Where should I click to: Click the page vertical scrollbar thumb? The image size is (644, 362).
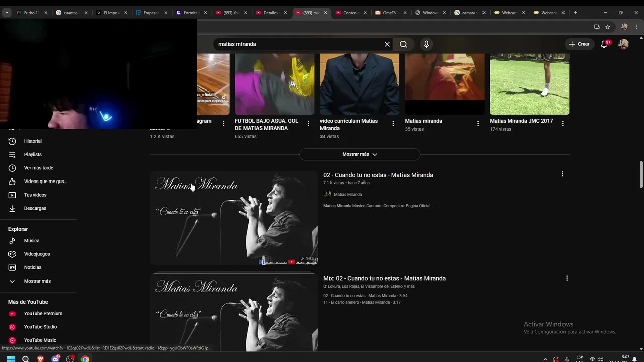[x=641, y=174]
